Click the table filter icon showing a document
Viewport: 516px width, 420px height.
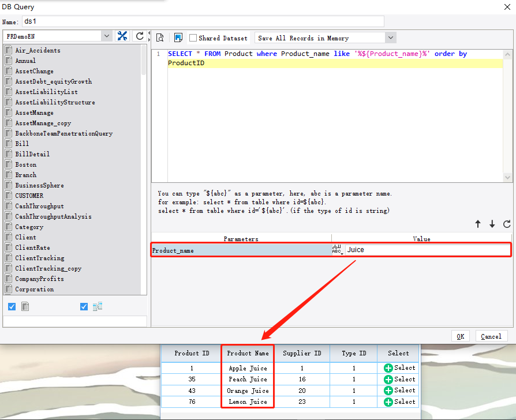[25, 306]
